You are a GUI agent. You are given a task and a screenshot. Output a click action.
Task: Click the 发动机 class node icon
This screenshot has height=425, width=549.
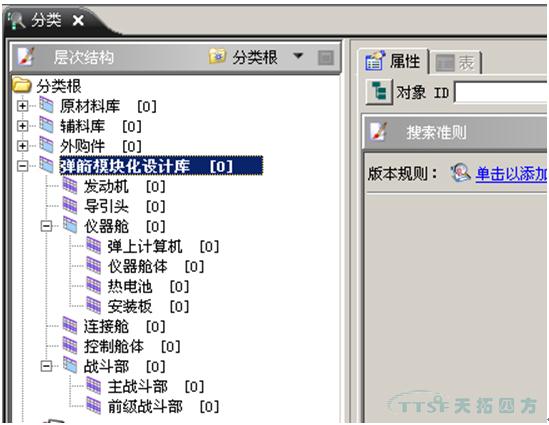pyautogui.click(x=70, y=186)
